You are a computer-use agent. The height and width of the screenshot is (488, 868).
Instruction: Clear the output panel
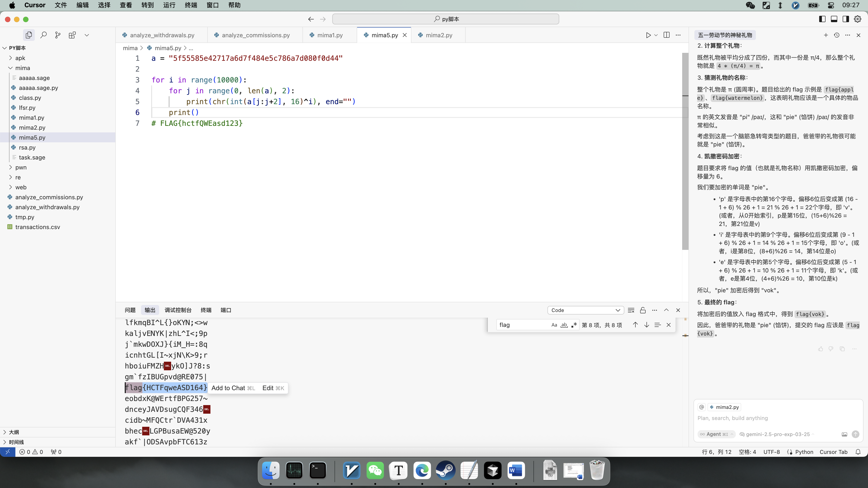(x=631, y=310)
